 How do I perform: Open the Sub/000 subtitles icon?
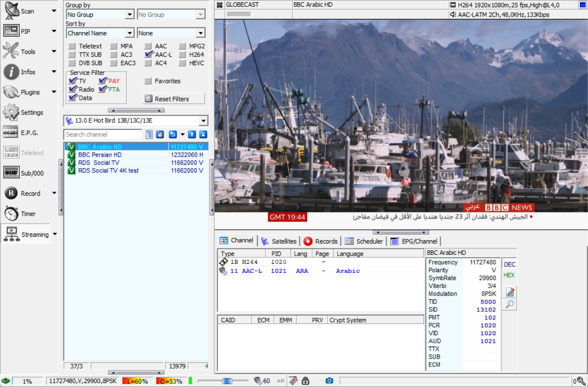click(x=11, y=173)
